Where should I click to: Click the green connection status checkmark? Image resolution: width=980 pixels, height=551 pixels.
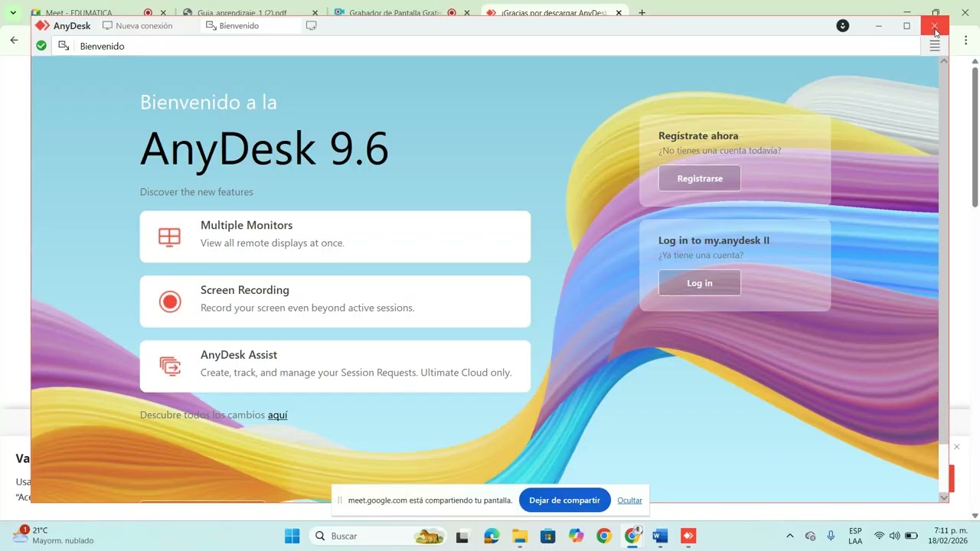(x=41, y=46)
